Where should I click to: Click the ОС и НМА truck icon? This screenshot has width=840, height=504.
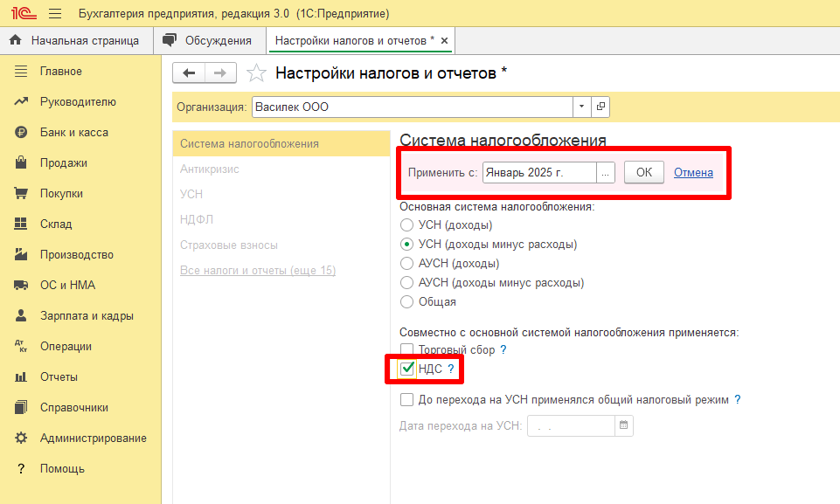click(21, 285)
